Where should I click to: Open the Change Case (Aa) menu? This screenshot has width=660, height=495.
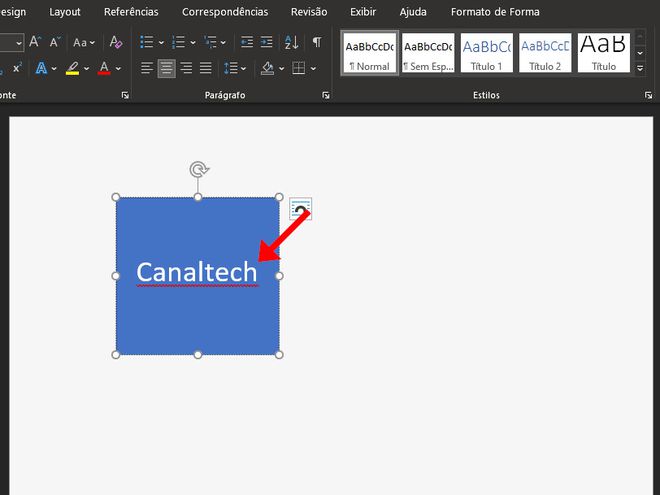pos(84,43)
